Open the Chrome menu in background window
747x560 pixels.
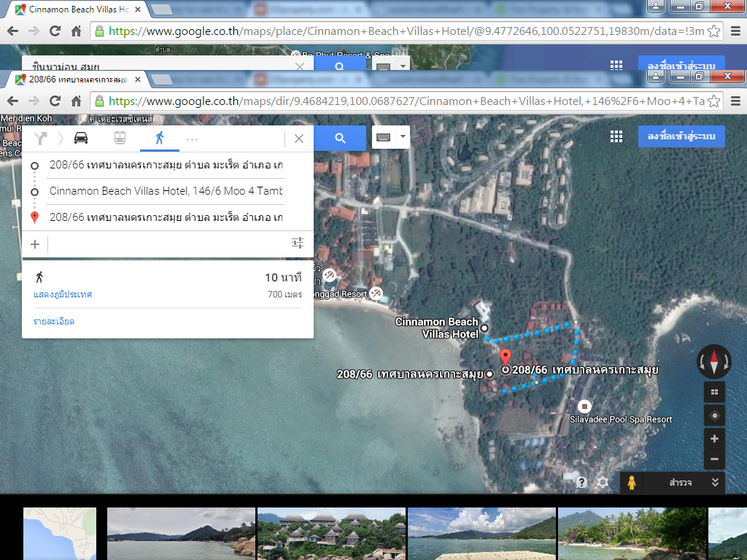(x=735, y=31)
